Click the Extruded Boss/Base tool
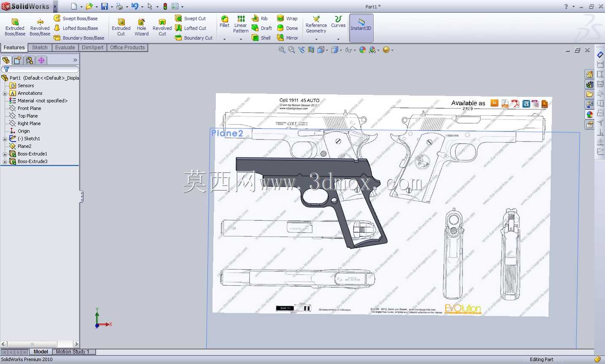The width and height of the screenshot is (605, 364). tap(15, 27)
